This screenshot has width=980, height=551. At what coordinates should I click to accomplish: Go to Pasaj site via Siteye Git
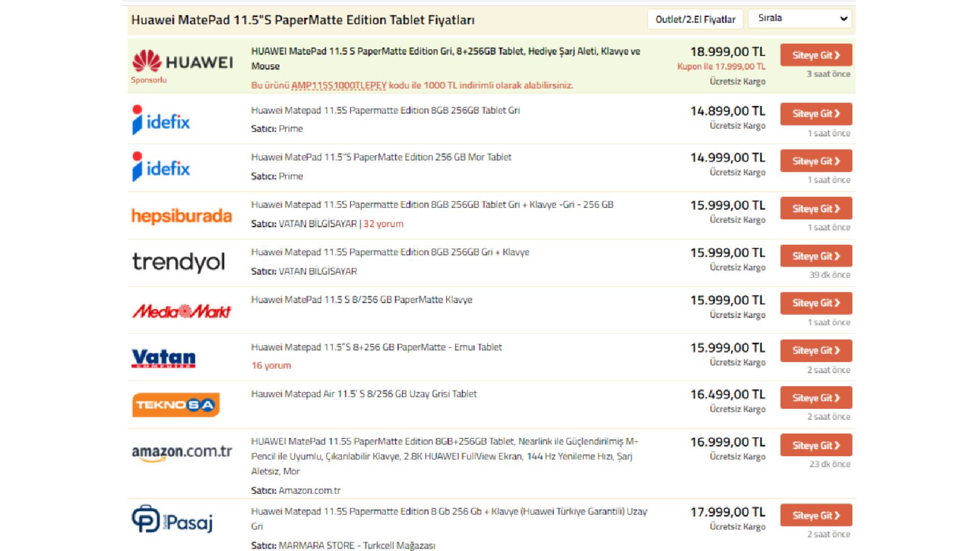tap(816, 515)
